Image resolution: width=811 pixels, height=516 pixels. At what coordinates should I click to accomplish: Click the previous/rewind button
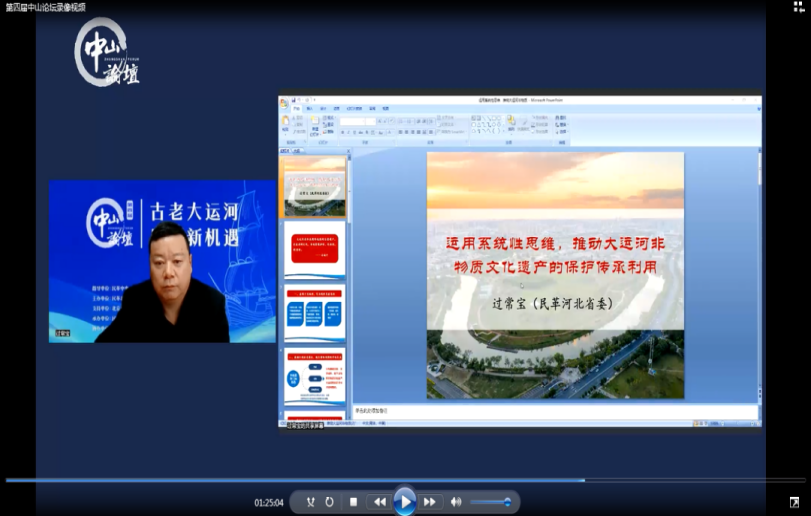point(379,502)
